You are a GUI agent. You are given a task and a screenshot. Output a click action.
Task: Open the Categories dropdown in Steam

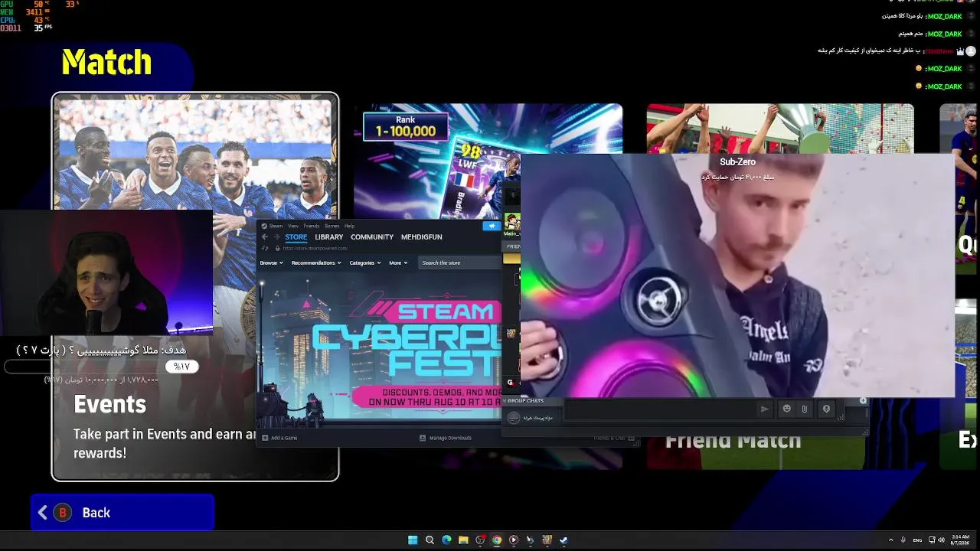click(364, 262)
